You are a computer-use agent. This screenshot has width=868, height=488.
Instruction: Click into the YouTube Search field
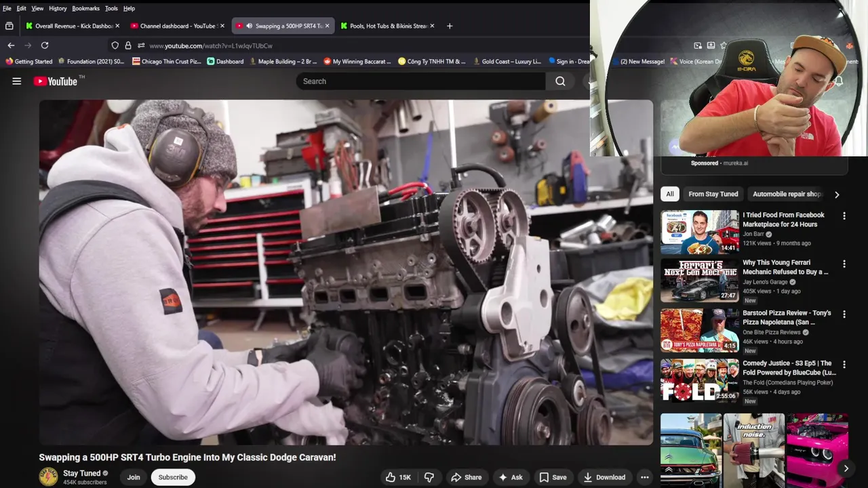click(420, 81)
